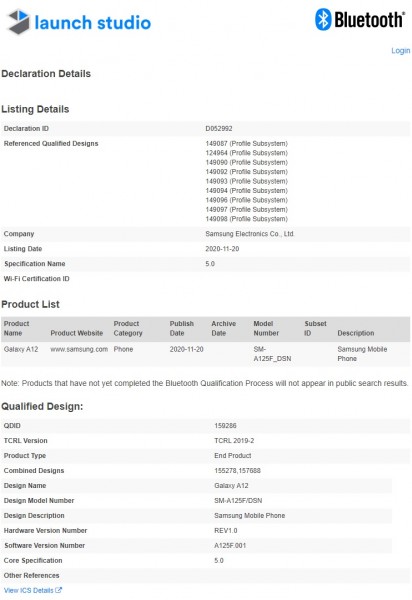
Task: Open referenced design 149087 Profile Subsystem
Action: [246, 143]
